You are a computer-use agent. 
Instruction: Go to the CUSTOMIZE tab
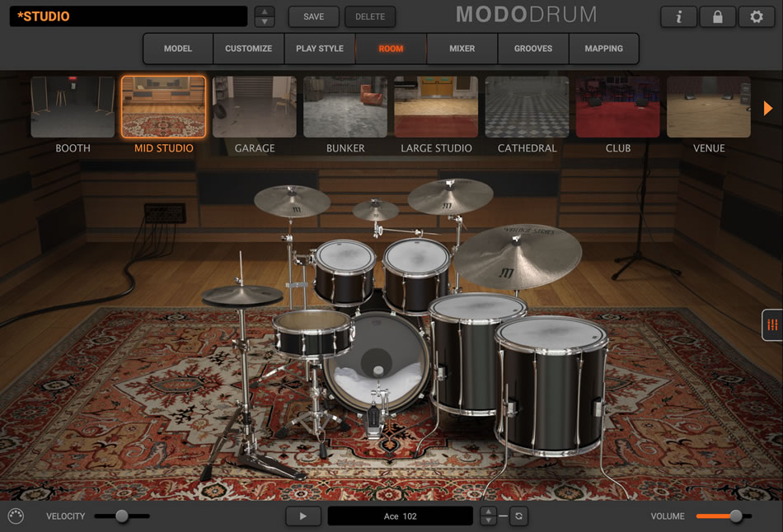click(248, 49)
